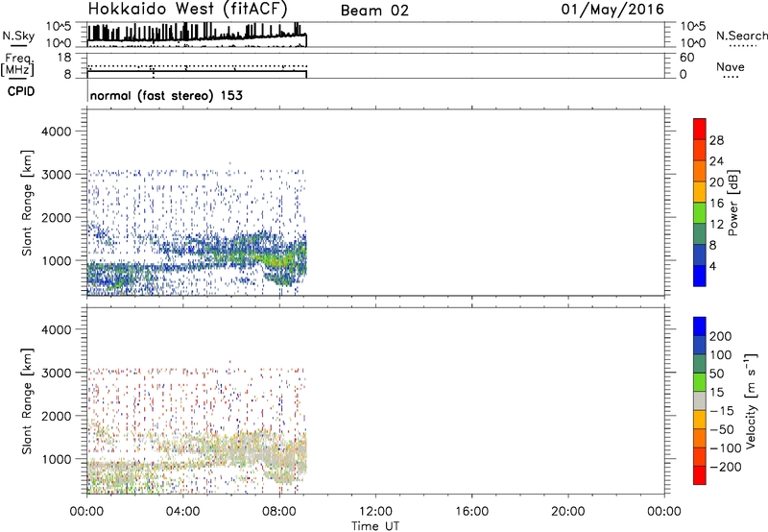Click the 'Hokkaido West (fitACF)' title
Screen dimensions: 768x532
pos(187,9)
